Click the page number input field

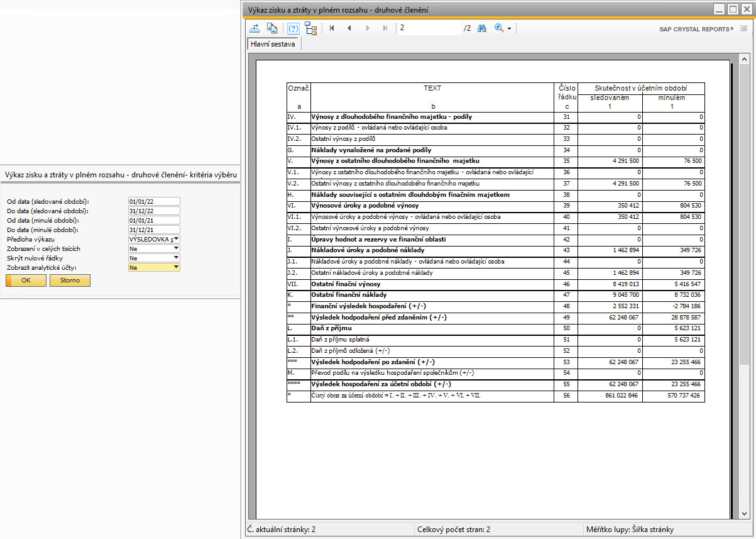[430, 28]
